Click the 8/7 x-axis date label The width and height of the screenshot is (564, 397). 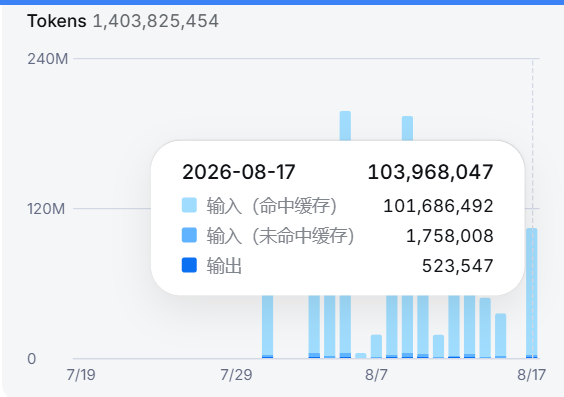coord(376,375)
